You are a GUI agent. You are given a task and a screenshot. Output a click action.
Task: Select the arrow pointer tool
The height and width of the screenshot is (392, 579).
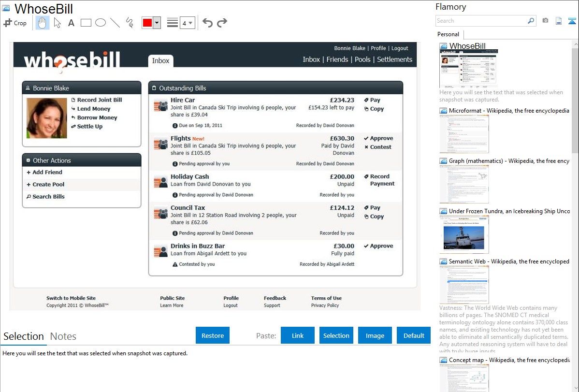tap(57, 23)
